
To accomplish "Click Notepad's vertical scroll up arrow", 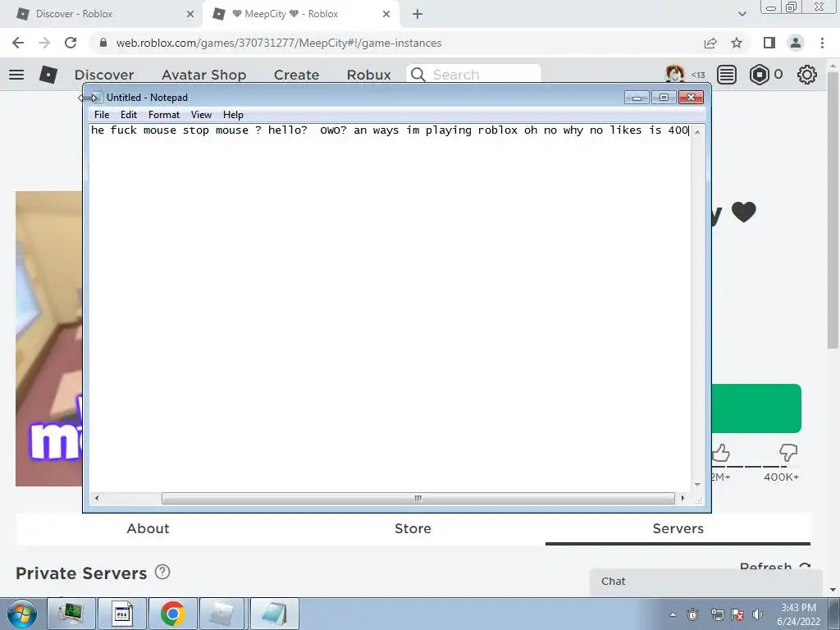I will (x=697, y=132).
